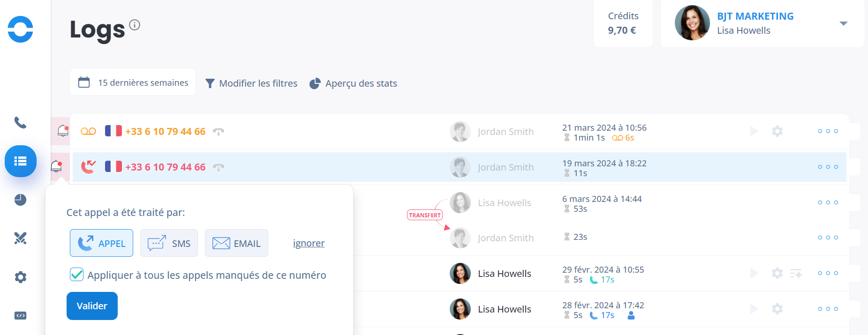The width and height of the screenshot is (868, 335).
Task: Open gear icon on 28 févr. call row
Action: 777,309
